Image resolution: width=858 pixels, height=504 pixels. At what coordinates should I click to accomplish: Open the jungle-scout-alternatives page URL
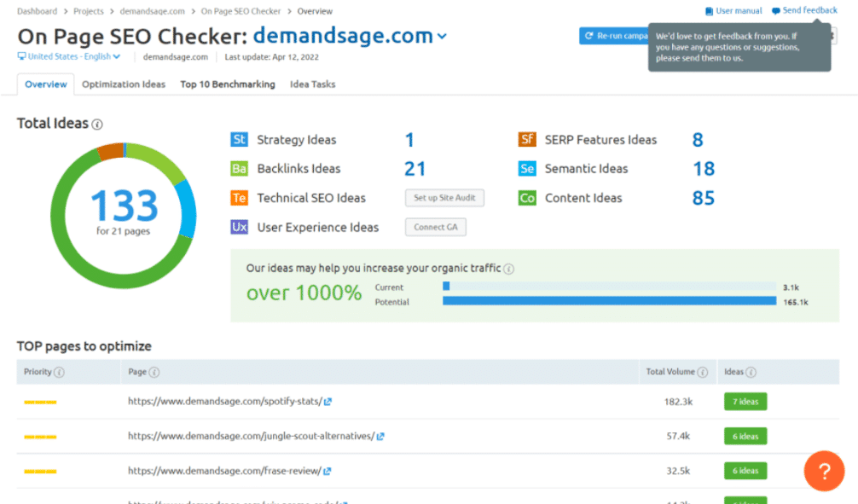coord(251,436)
